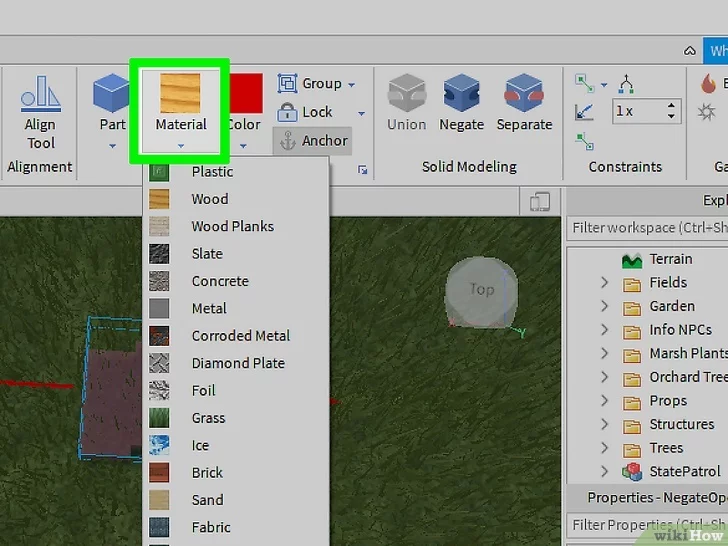
Task: Click the Top view selector cube
Action: coord(481,292)
